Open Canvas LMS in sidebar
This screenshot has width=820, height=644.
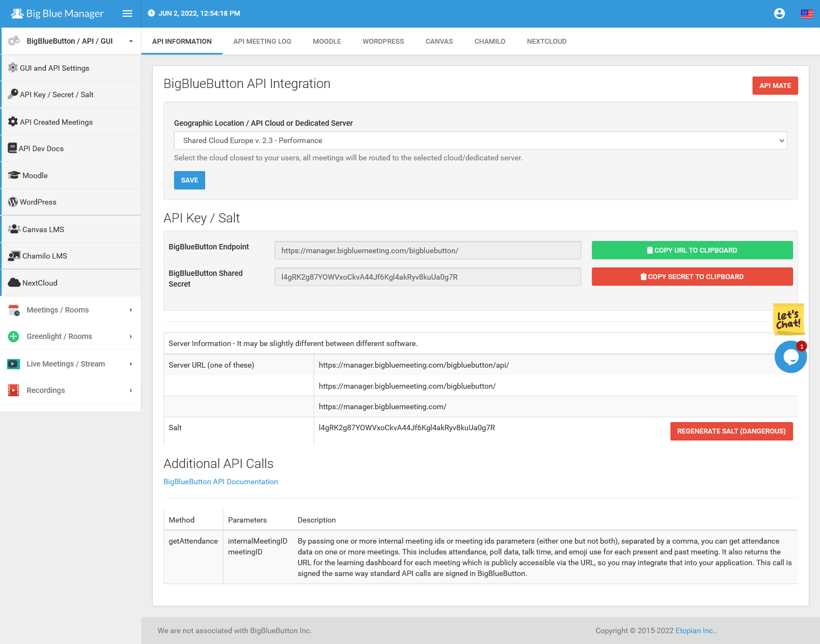[71, 229]
